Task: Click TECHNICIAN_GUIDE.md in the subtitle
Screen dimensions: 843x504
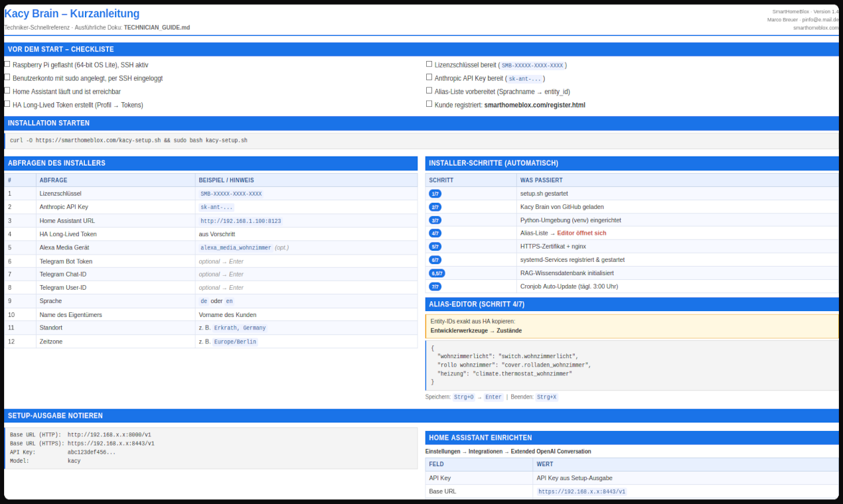Action: [157, 27]
